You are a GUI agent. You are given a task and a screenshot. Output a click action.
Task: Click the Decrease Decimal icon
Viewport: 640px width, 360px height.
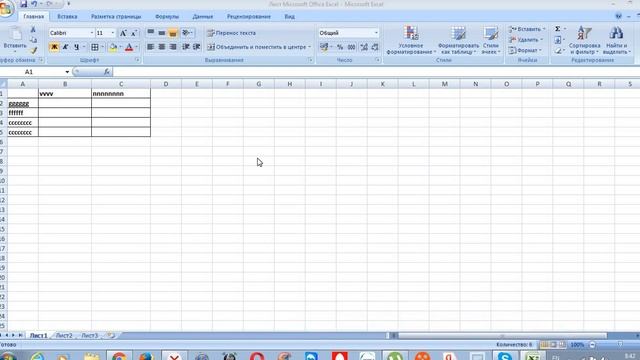pyautogui.click(x=375, y=47)
